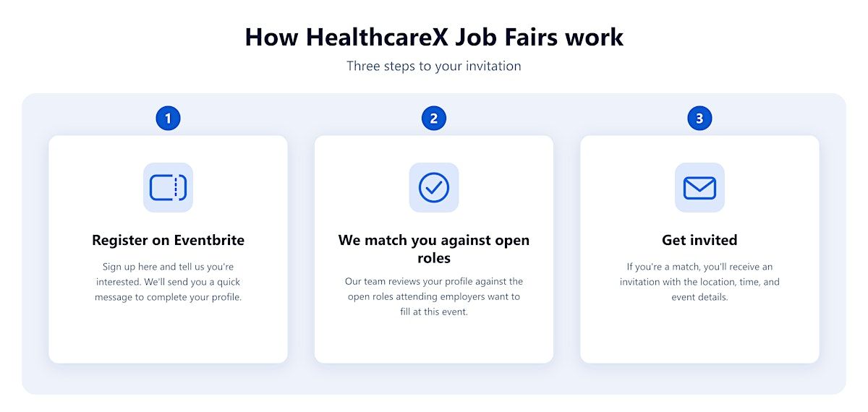Click the word HealthcareX in the title
Image resolution: width=868 pixels, height=412 pixels.
click(373, 37)
